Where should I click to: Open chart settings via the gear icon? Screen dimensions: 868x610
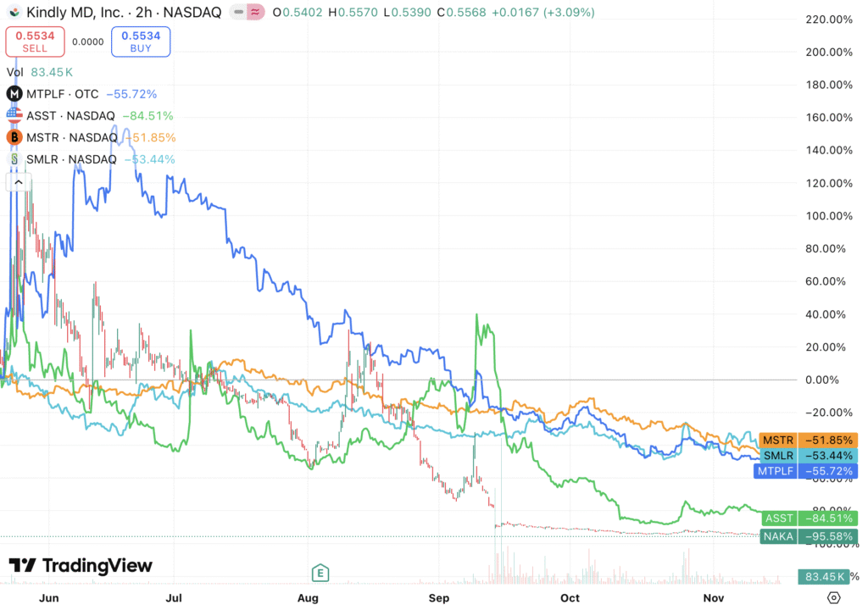click(833, 596)
